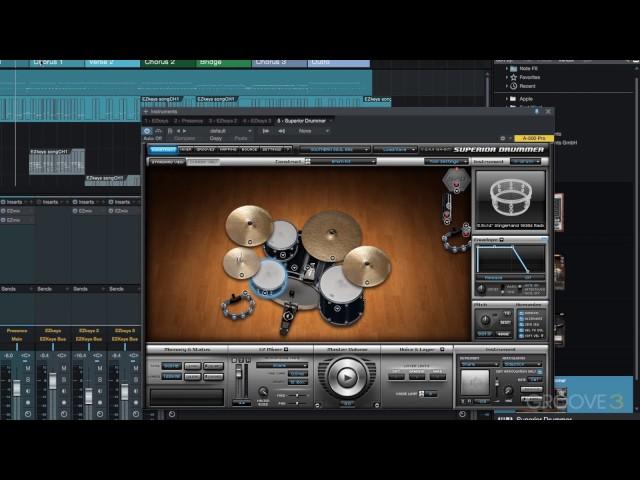Select the hi-hat cymbal in the drum kit

pos(241,262)
